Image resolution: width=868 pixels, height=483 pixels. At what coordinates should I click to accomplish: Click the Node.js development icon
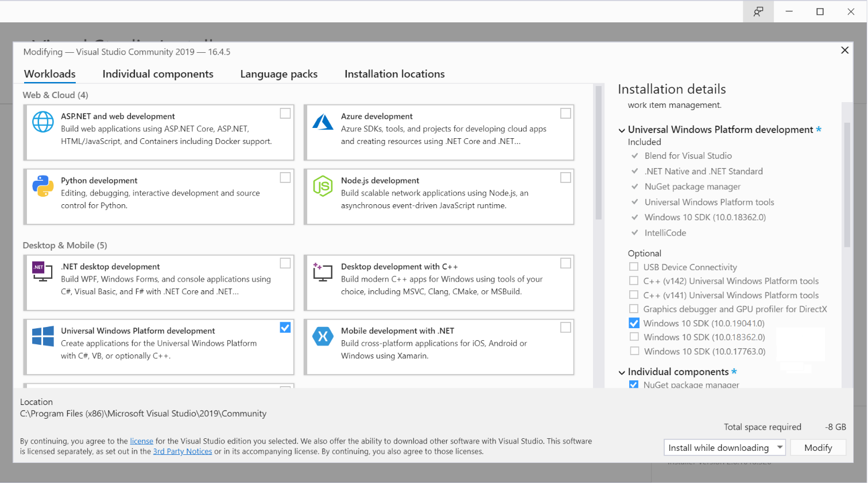[x=323, y=186]
